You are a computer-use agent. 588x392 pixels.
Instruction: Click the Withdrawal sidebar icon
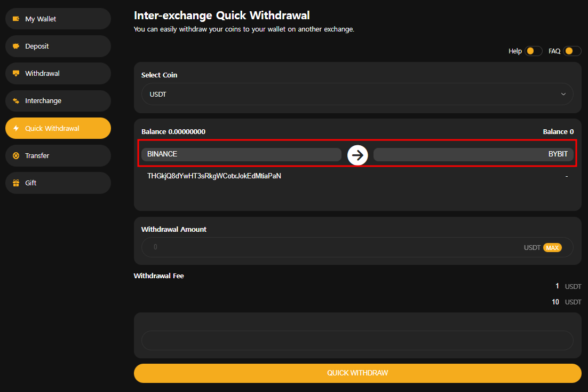[16, 73]
